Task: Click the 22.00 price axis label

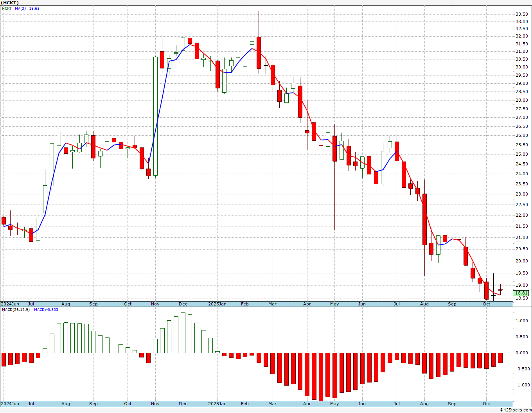Action: (x=521, y=215)
